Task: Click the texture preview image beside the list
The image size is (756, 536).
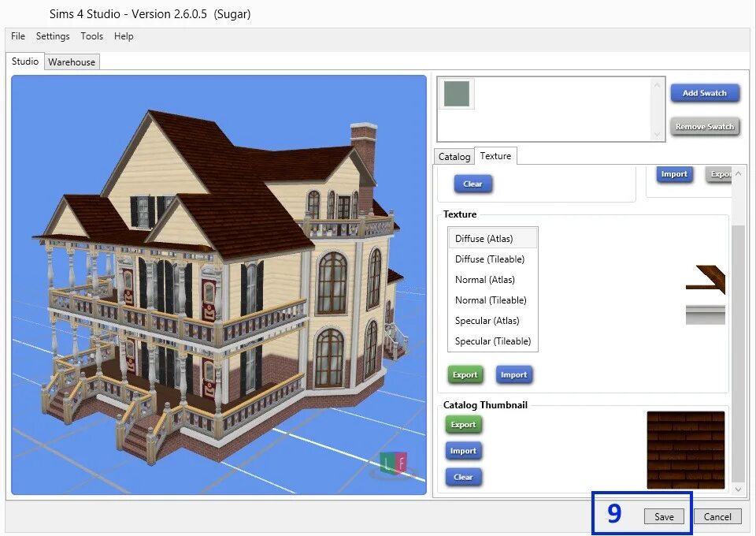Action: click(706, 294)
